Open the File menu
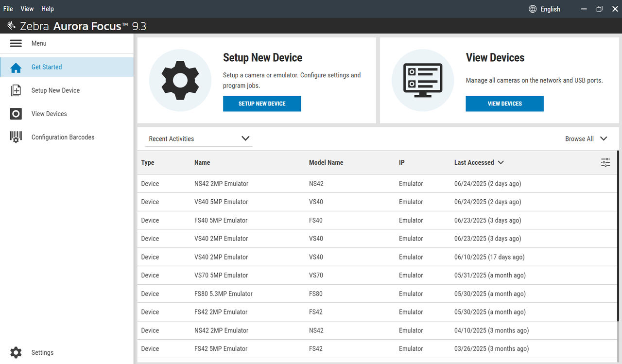The height and width of the screenshot is (364, 622). pos(8,9)
